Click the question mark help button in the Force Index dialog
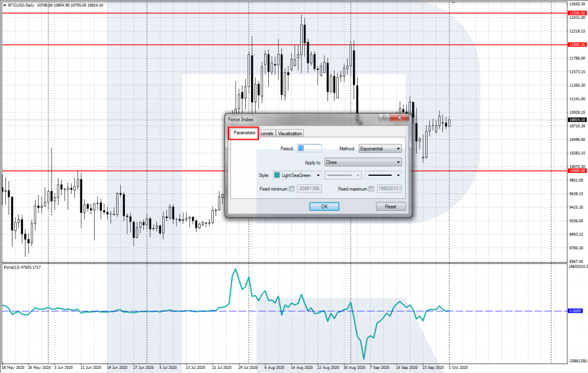588x373 pixels. [384, 118]
